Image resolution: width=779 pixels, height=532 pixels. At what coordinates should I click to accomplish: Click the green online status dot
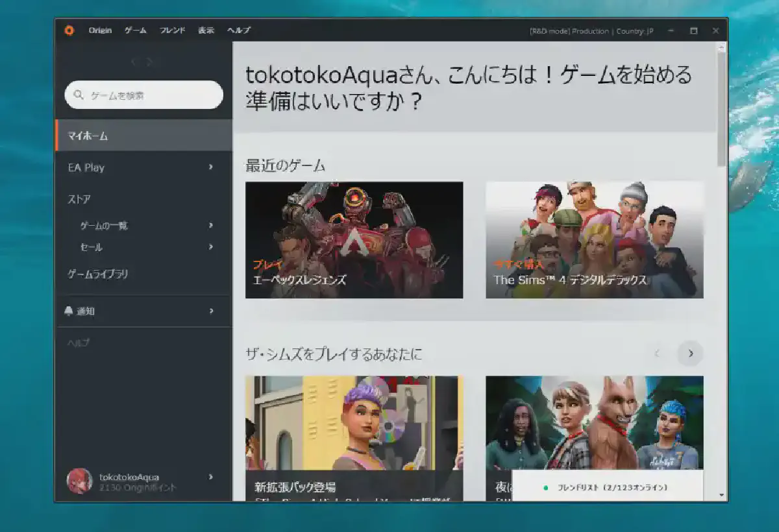click(x=546, y=487)
